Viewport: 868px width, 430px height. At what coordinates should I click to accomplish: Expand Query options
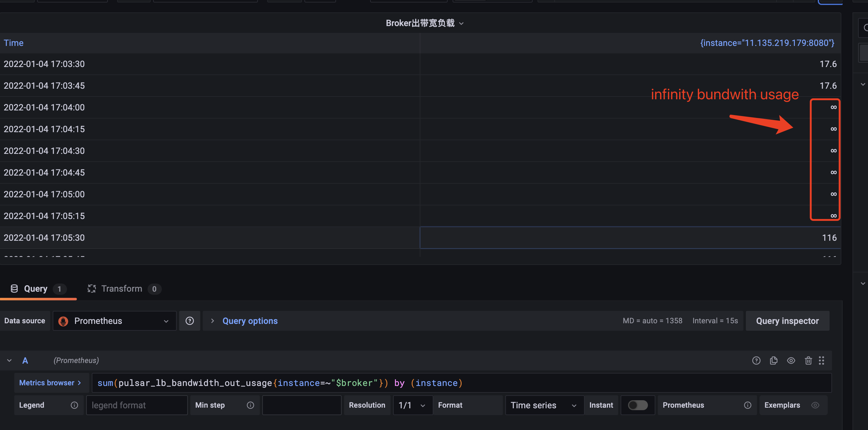tap(250, 321)
